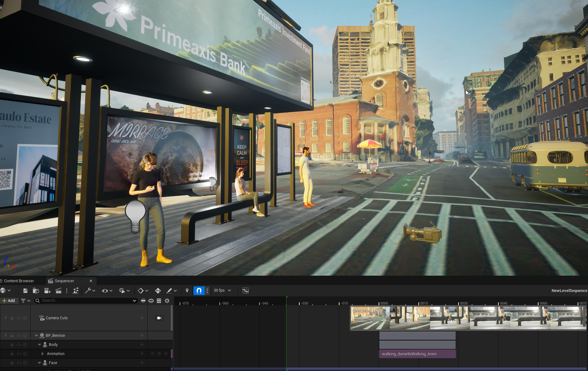Toggle the lock on BP_Bernice track

click(x=12, y=336)
